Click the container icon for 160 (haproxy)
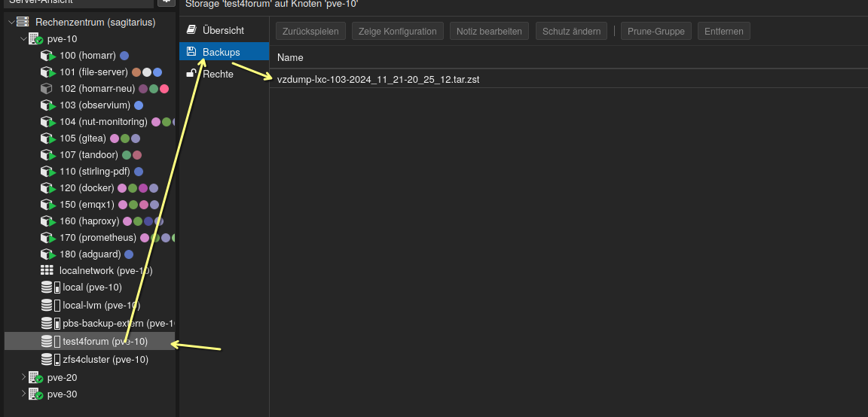Image resolution: width=868 pixels, height=417 pixels. [x=49, y=221]
